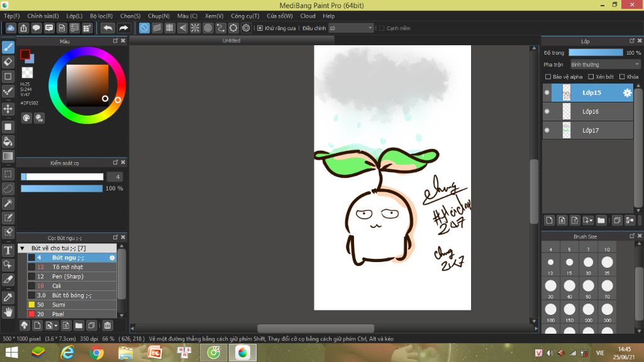644x362 pixels.
Task: Toggle Cạnh mềm checkbox
Action: point(382,28)
